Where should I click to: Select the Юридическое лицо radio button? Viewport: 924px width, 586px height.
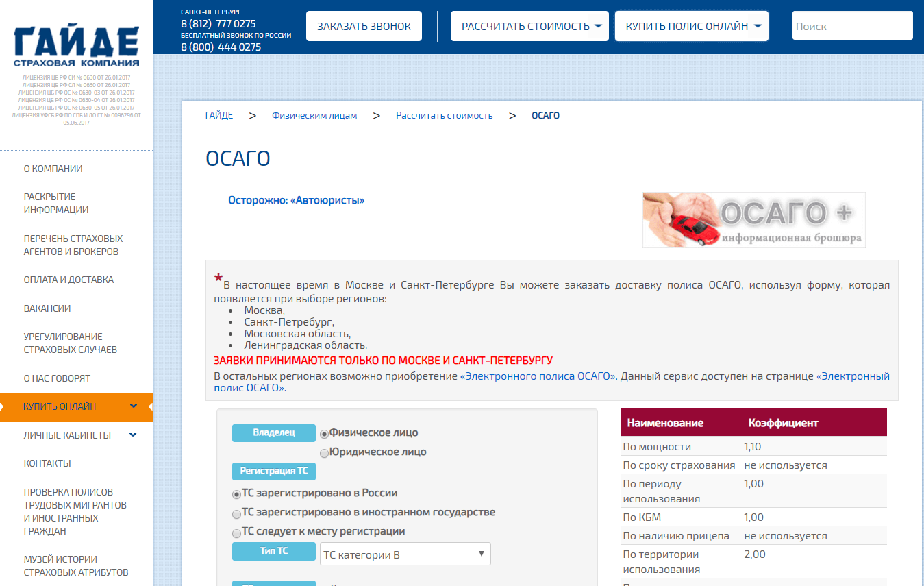coord(325,453)
